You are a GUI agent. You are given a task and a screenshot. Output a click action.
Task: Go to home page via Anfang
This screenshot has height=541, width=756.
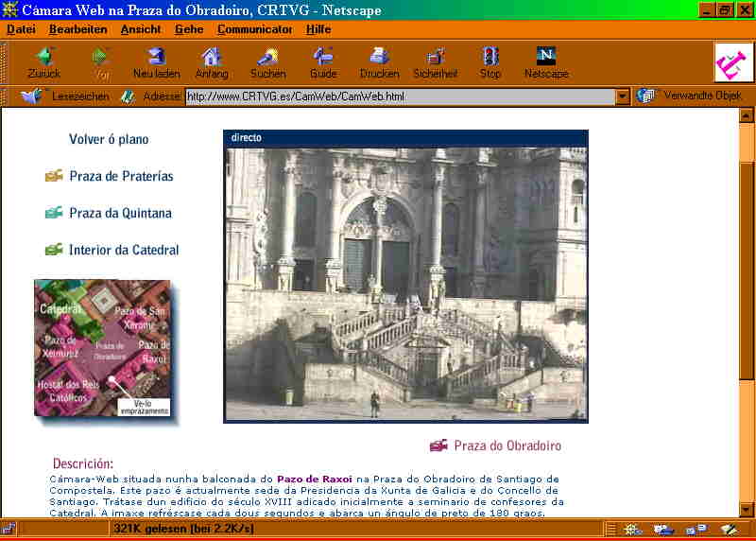[211, 62]
